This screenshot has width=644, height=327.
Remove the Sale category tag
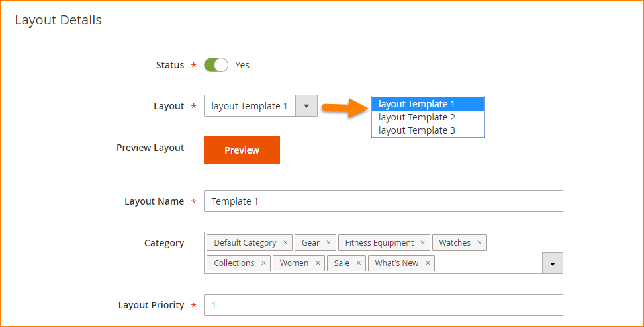pos(358,263)
